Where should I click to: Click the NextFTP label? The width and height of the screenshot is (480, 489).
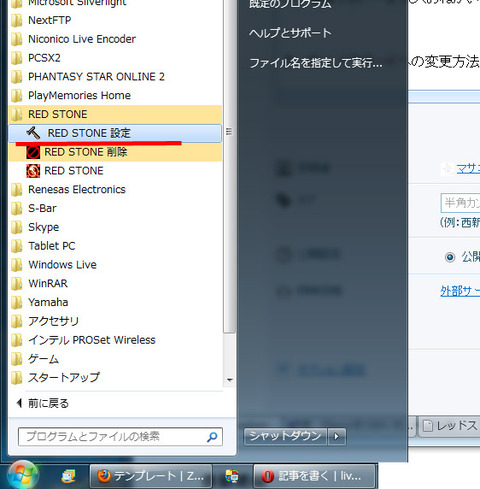(50, 20)
